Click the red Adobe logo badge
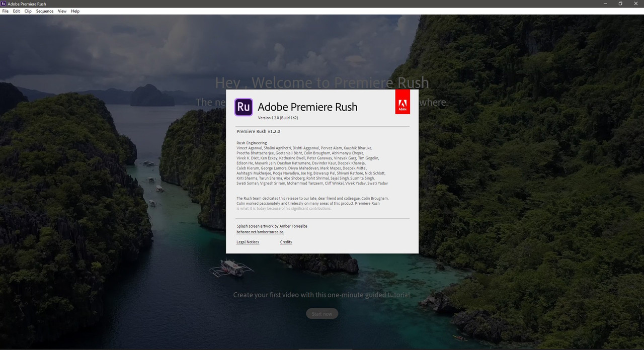The width and height of the screenshot is (644, 350). click(x=403, y=102)
